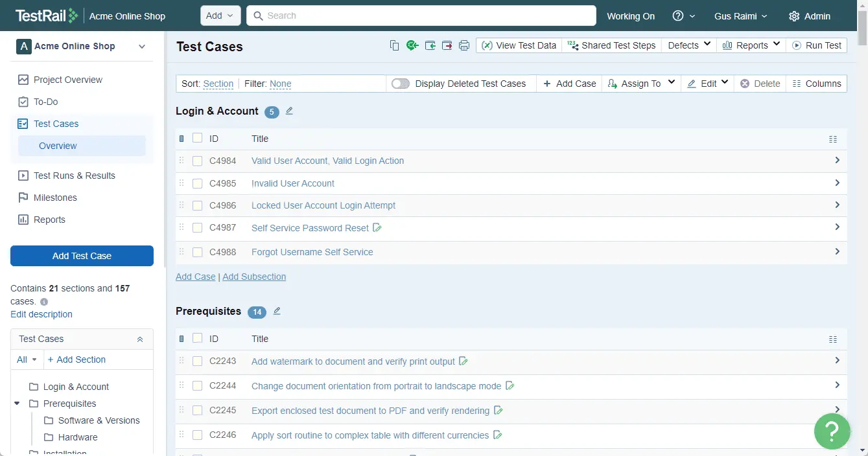
Task: Select all Prerequisites cases header checkbox
Action: (198, 338)
